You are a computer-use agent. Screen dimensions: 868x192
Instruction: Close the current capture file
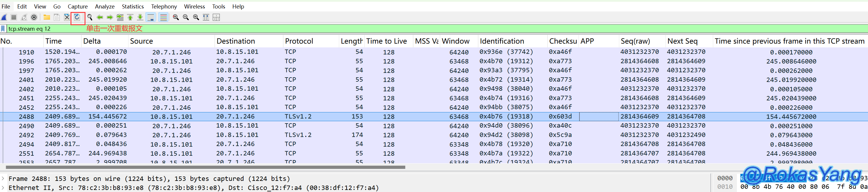(x=67, y=17)
